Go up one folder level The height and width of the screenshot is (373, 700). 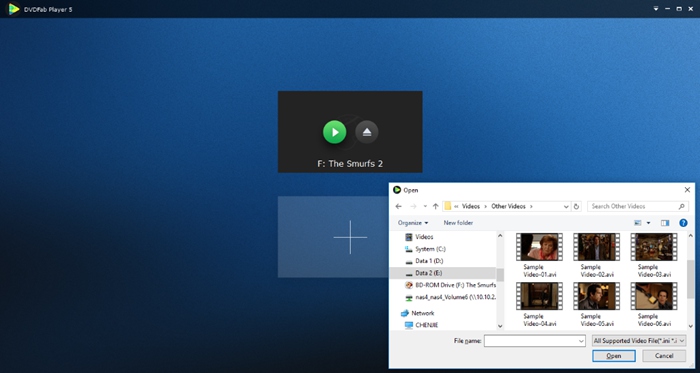[x=436, y=207]
